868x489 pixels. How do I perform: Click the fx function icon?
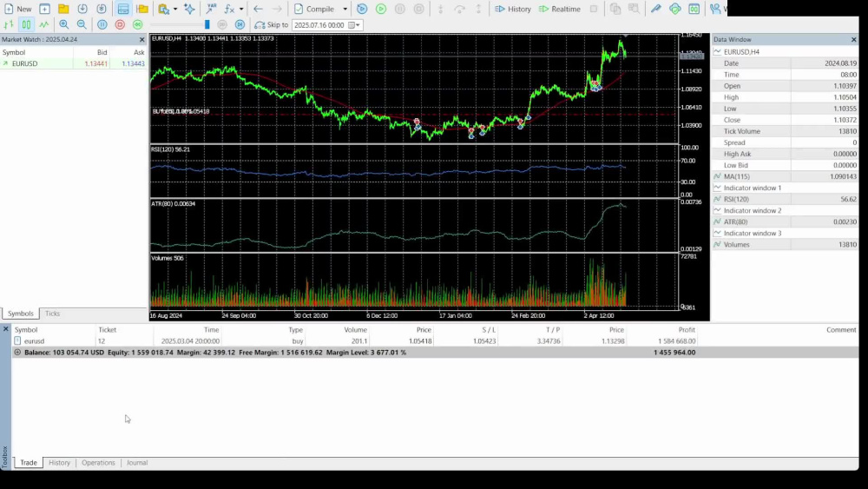pyautogui.click(x=229, y=9)
